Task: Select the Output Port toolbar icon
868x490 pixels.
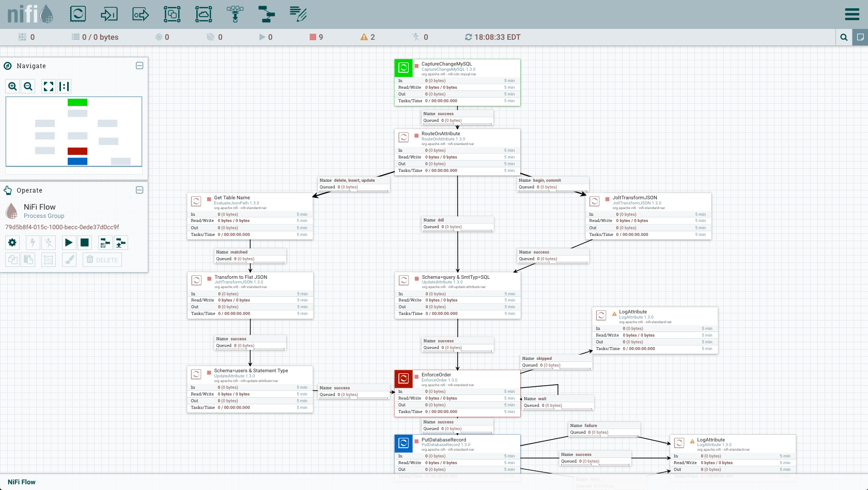Action: pos(140,14)
